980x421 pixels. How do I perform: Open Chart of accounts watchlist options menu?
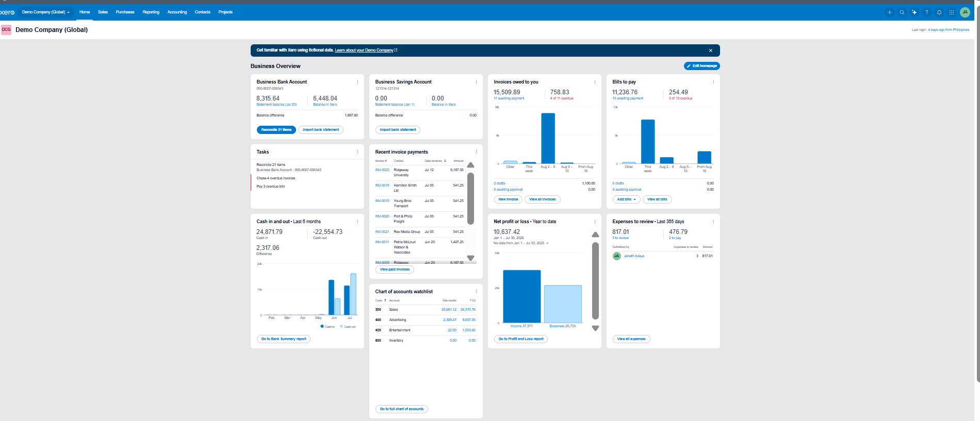click(x=476, y=292)
